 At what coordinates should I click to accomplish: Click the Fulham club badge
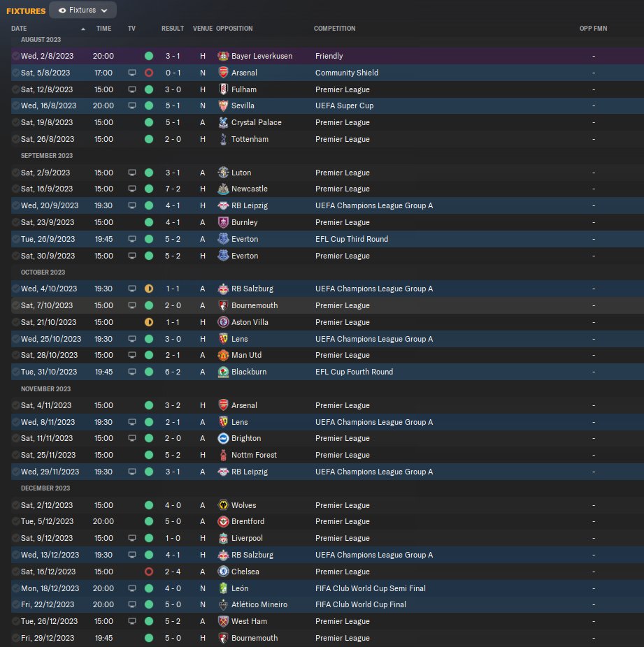[x=223, y=89]
